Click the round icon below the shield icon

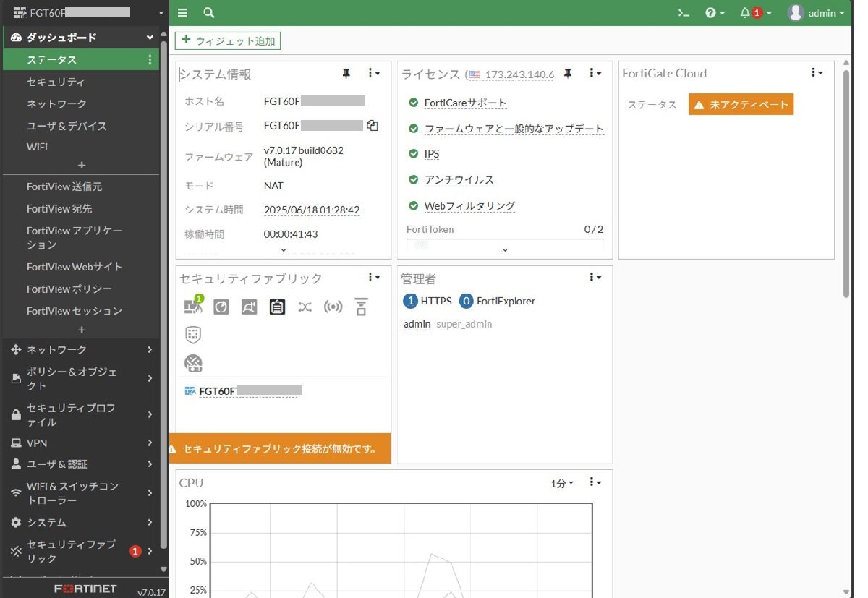click(x=193, y=363)
